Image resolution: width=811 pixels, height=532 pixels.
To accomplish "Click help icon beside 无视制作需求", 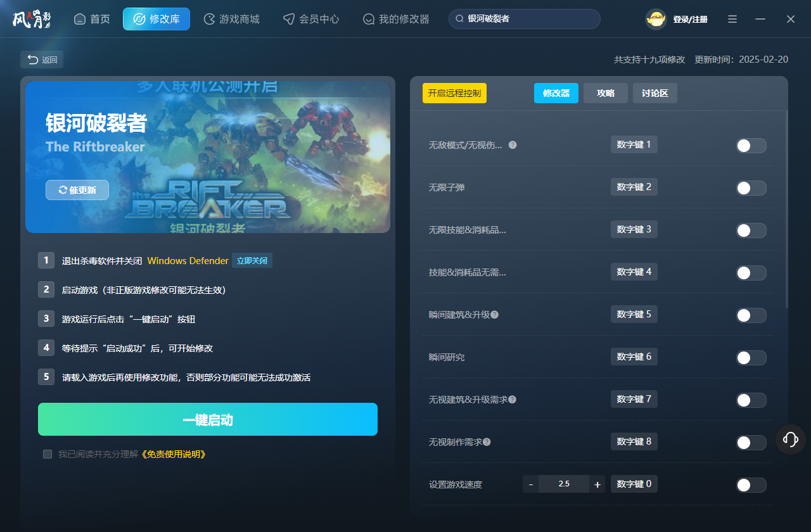I will [487, 442].
